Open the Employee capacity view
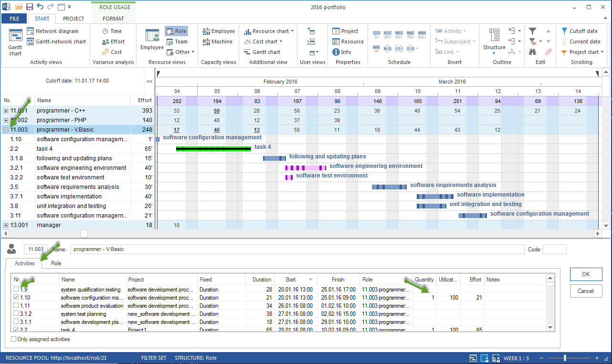 pyautogui.click(x=219, y=31)
